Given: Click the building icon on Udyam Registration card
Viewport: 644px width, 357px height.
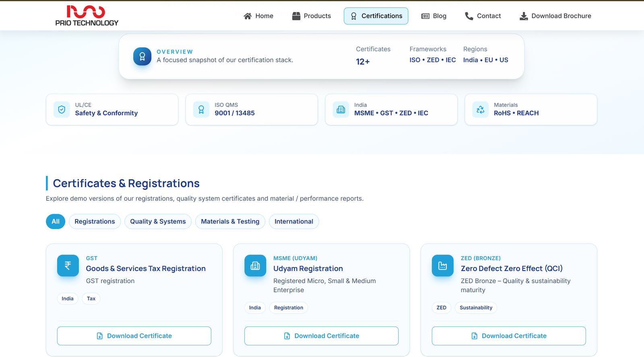Looking at the screenshot, I should (255, 266).
